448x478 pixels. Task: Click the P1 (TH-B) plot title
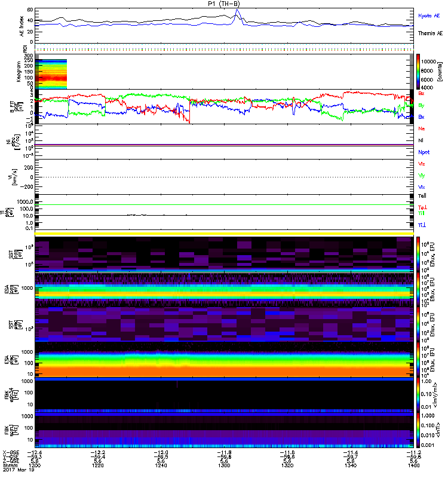224,4
